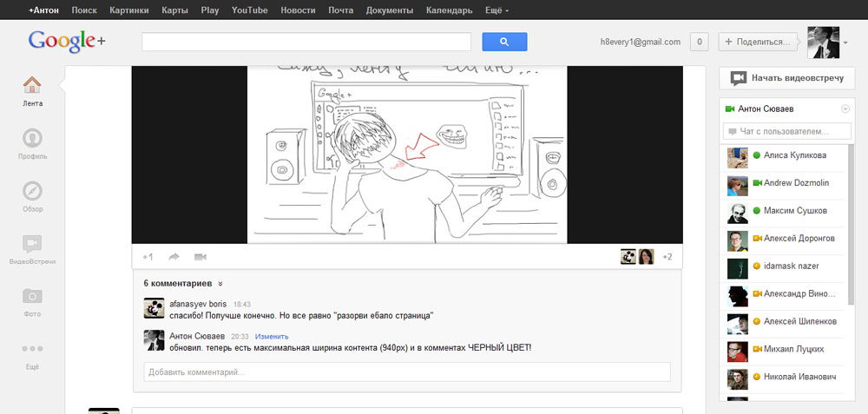Open Картинки in the top bar
Viewport: 868px width, 414px height.
coord(129,10)
